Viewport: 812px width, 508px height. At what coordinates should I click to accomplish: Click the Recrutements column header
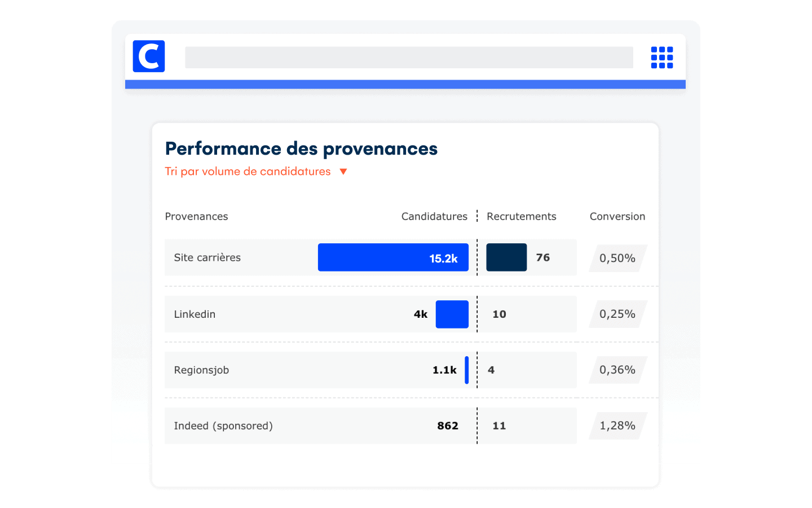tap(521, 217)
